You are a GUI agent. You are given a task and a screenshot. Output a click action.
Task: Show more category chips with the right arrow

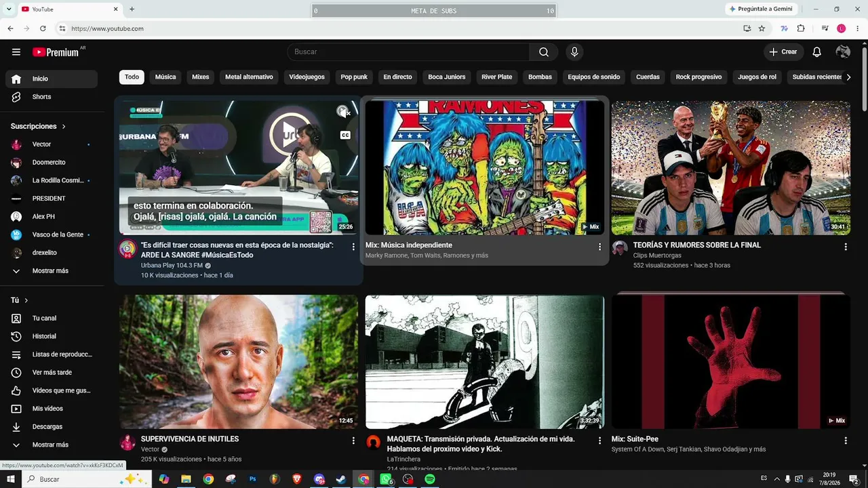coord(848,77)
